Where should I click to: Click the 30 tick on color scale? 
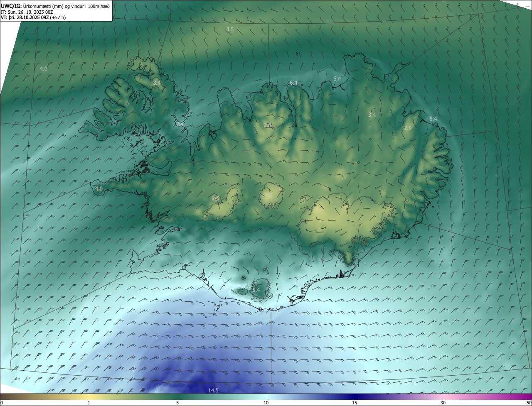pos(443,403)
